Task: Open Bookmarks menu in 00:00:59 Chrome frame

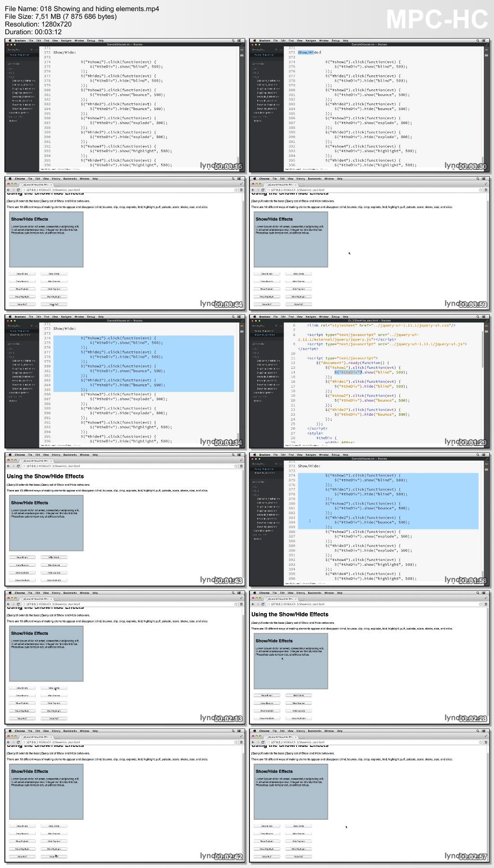Action: point(315,179)
